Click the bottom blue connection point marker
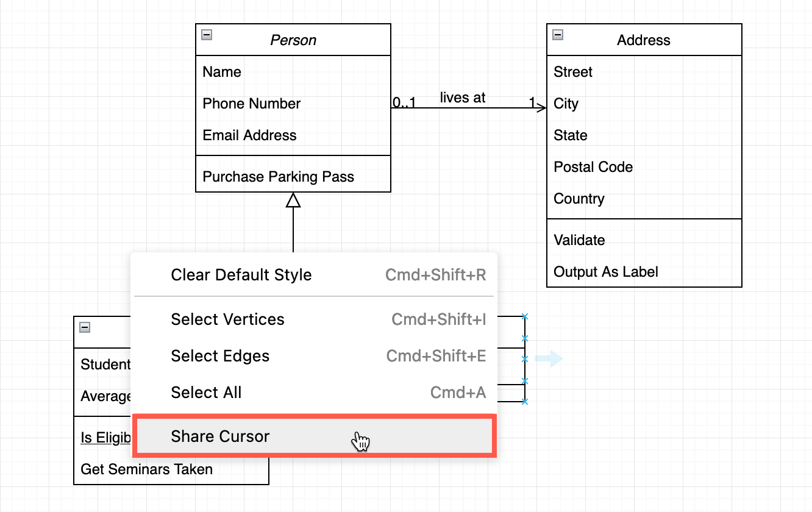 525,402
